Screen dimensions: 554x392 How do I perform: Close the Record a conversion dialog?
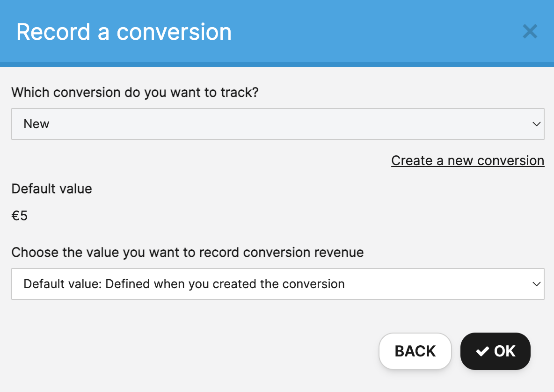point(530,32)
